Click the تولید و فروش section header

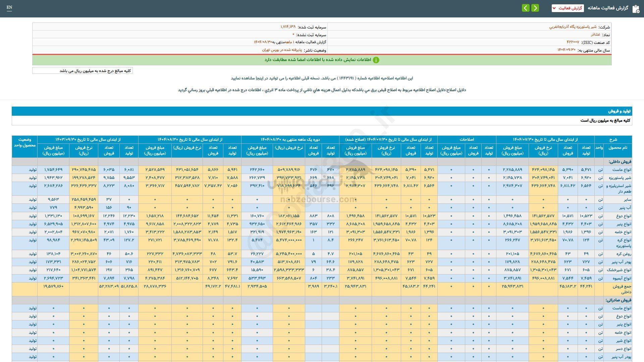coord(620,111)
